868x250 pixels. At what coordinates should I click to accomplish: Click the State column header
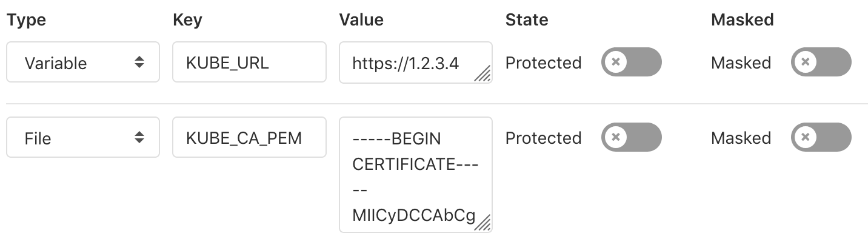click(526, 19)
